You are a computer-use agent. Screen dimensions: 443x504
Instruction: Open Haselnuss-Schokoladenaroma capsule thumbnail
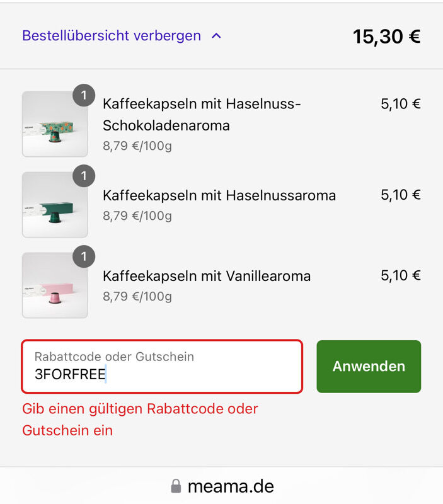coord(55,124)
